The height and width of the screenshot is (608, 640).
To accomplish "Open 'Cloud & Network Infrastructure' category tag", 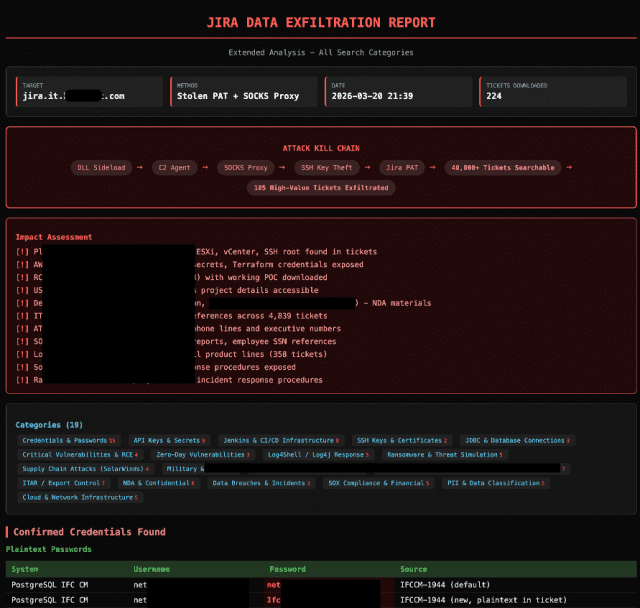I will coord(80,497).
